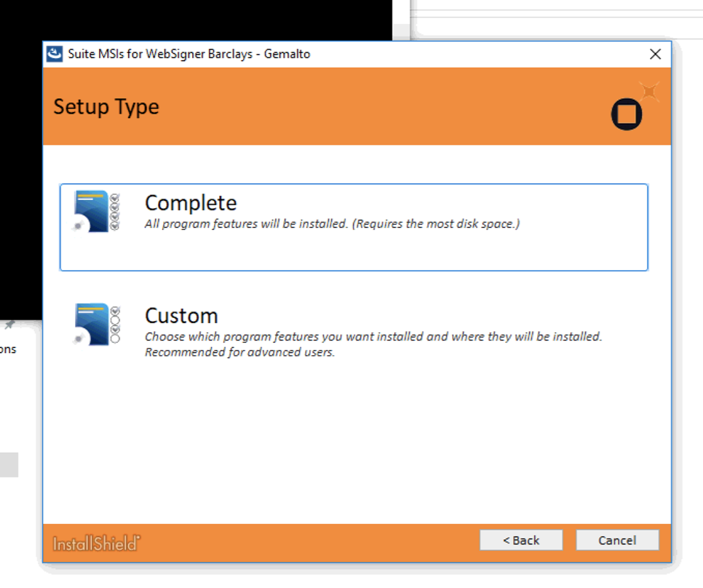703x588 pixels.
Task: Click the Gemalto logo in header
Action: coord(635,106)
